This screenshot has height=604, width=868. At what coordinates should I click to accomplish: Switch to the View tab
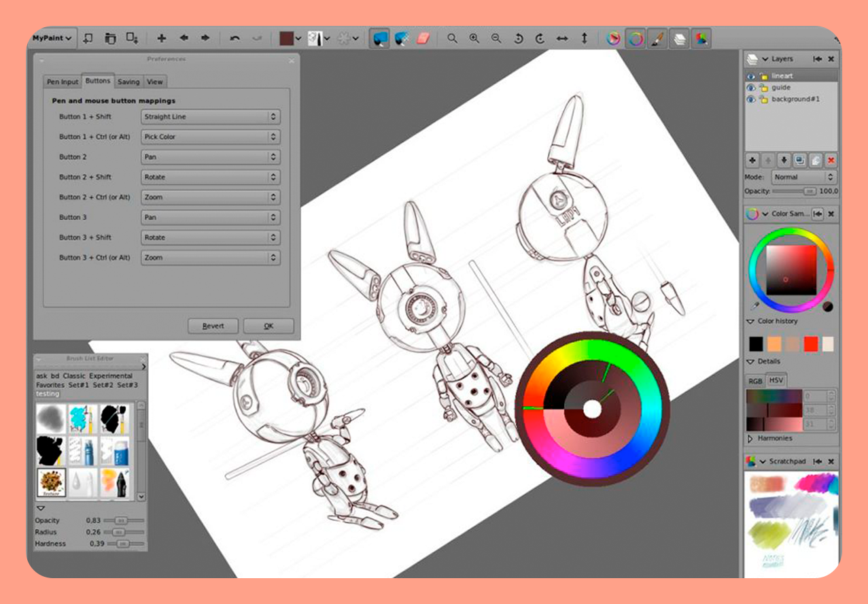(155, 82)
